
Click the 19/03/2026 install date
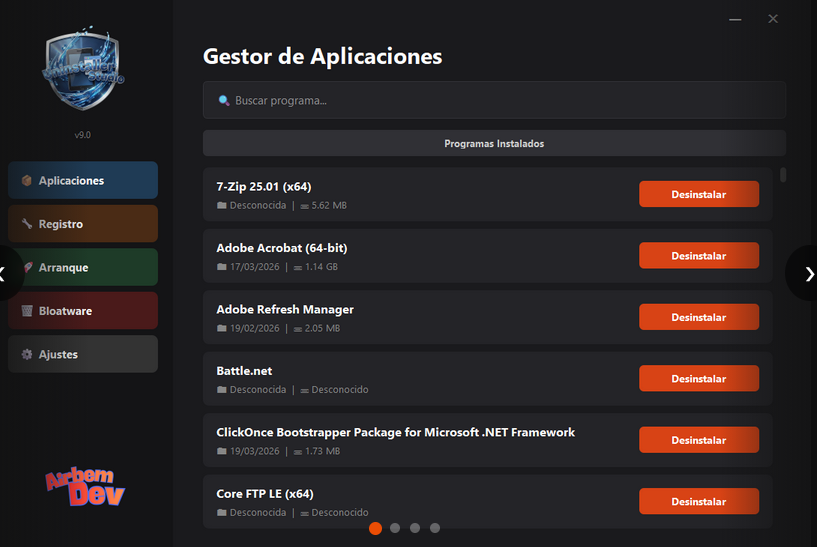pos(255,451)
